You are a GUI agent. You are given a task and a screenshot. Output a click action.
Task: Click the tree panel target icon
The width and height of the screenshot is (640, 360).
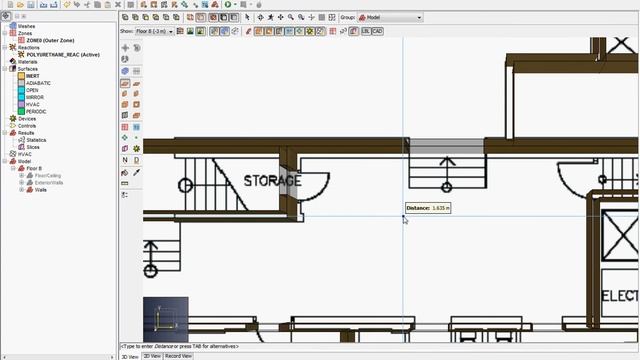click(6, 16)
